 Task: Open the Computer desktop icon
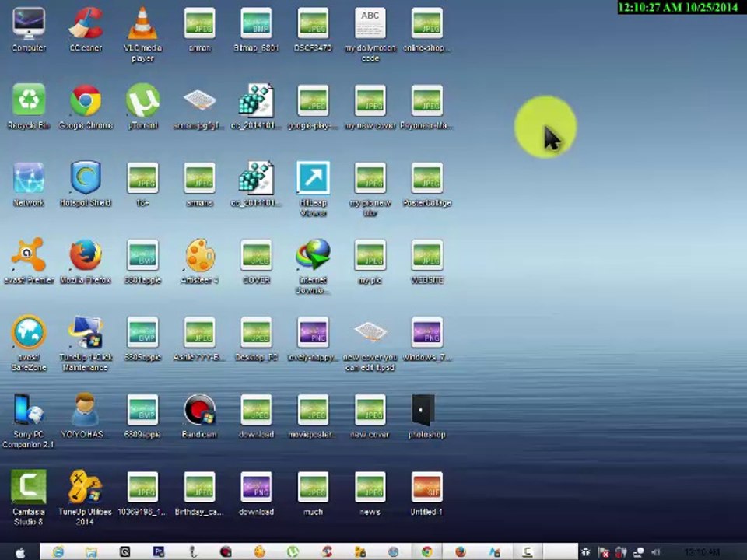click(x=29, y=29)
